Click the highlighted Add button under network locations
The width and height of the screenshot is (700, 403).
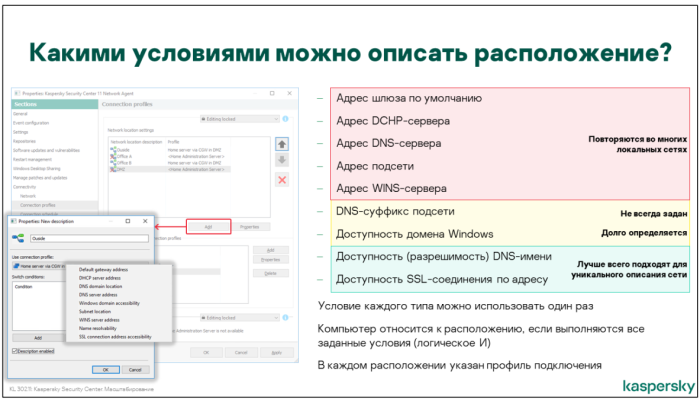click(208, 227)
